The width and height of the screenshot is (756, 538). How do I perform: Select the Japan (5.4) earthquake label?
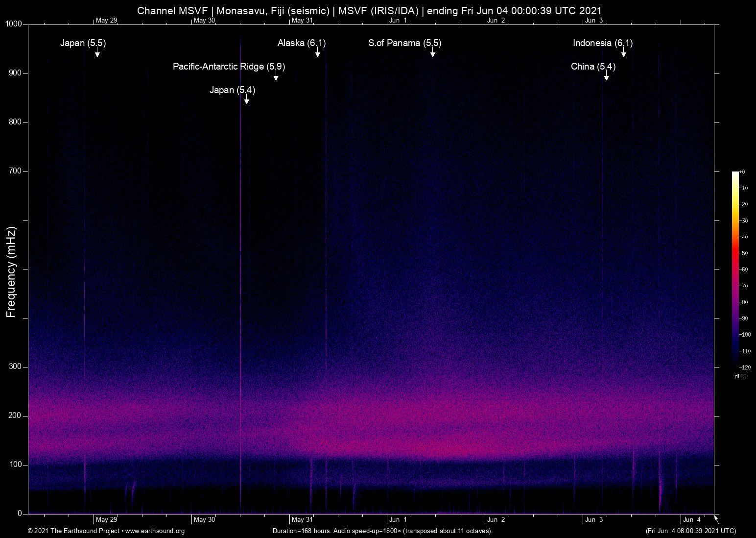point(233,90)
